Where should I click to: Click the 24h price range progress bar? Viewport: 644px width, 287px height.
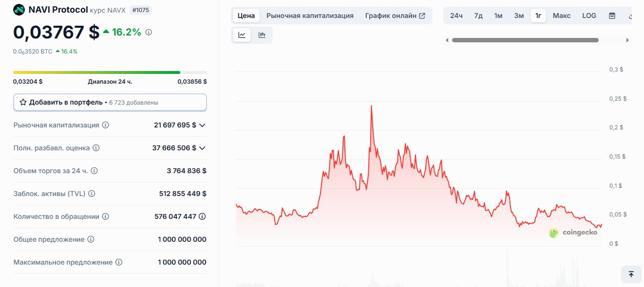110,72
